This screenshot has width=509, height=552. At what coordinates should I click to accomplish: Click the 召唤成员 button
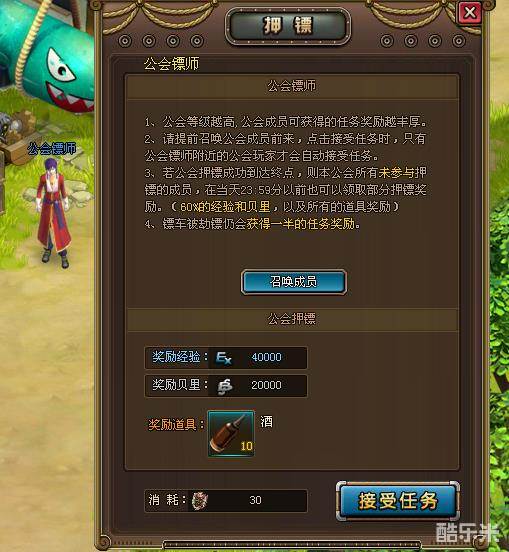(294, 282)
